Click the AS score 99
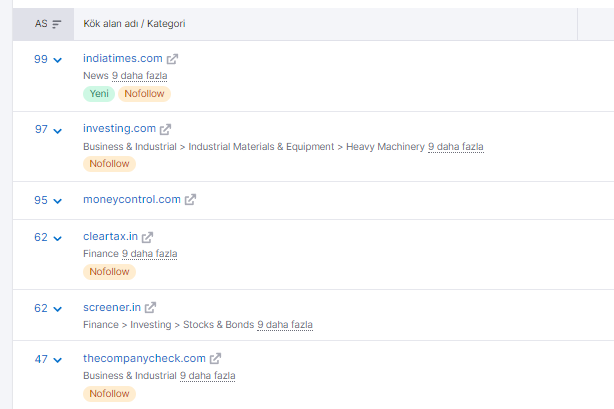614x409 pixels. click(41, 59)
